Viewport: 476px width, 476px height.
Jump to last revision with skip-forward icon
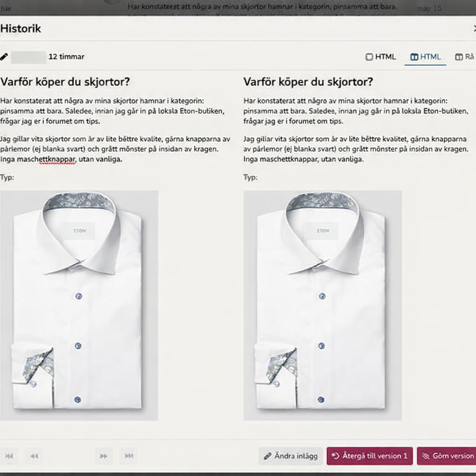click(129, 456)
